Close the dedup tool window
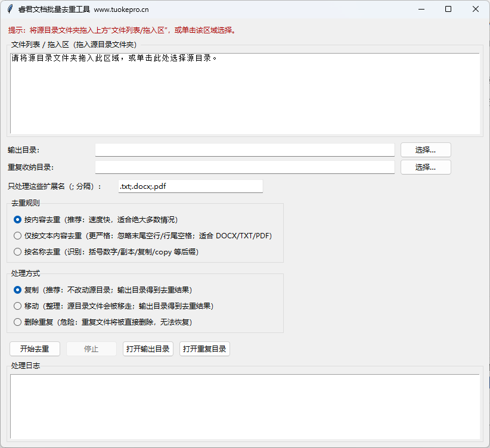This screenshot has width=490, height=448. (x=475, y=10)
